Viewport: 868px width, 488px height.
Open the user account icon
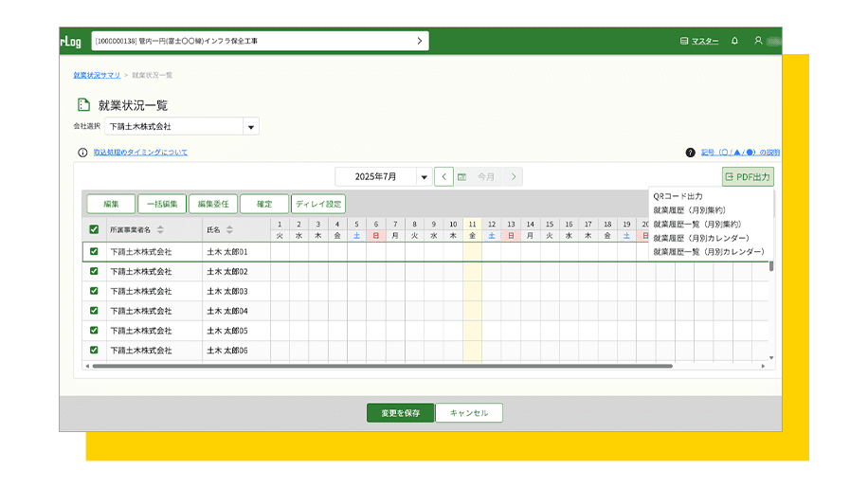(758, 41)
